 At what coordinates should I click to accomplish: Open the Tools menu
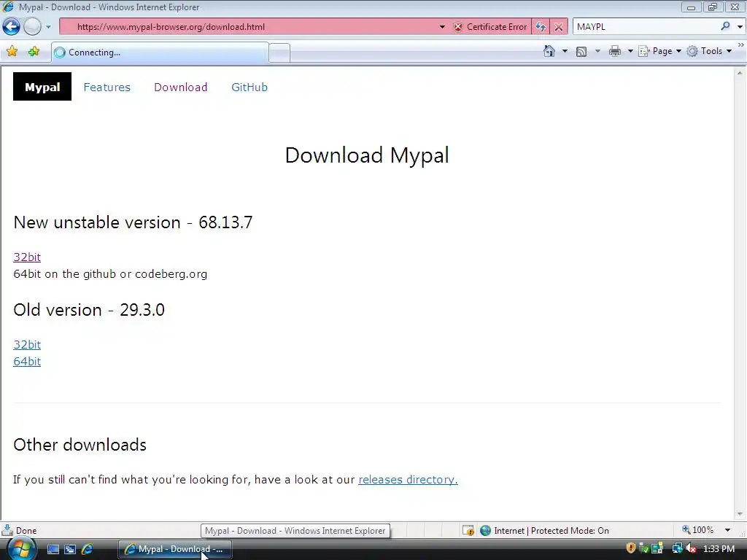click(x=709, y=51)
